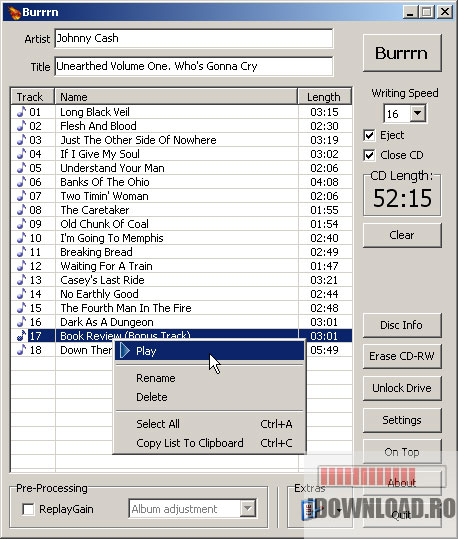This screenshot has width=458, height=539.
Task: Click the Burrrn flame icon in title bar
Action: coord(14,12)
